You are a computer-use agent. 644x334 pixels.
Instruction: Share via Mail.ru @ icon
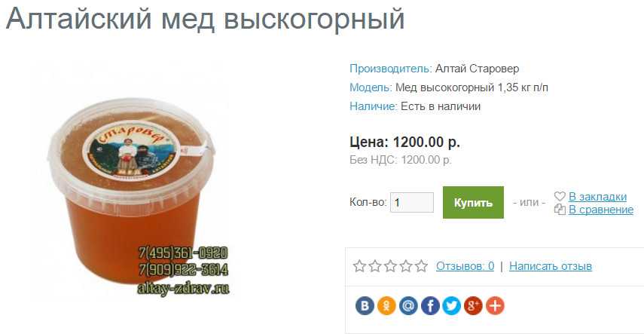pos(408,306)
